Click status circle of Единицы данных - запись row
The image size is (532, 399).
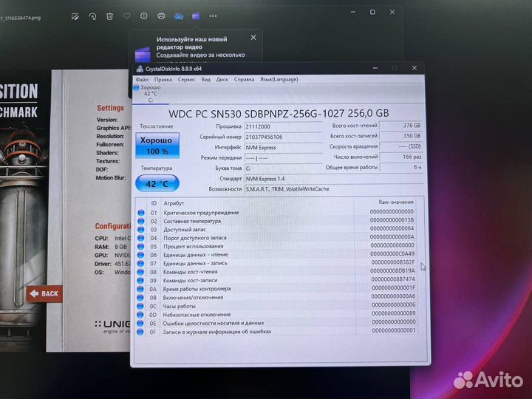(x=141, y=264)
